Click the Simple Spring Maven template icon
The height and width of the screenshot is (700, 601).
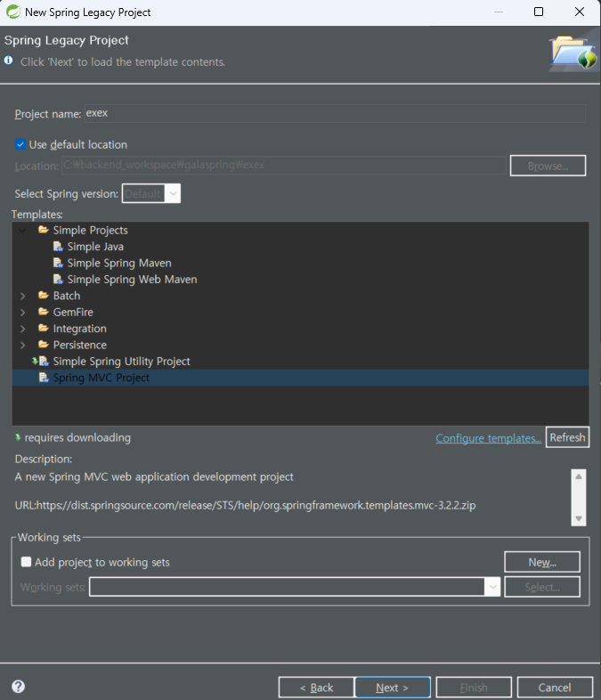click(x=58, y=263)
